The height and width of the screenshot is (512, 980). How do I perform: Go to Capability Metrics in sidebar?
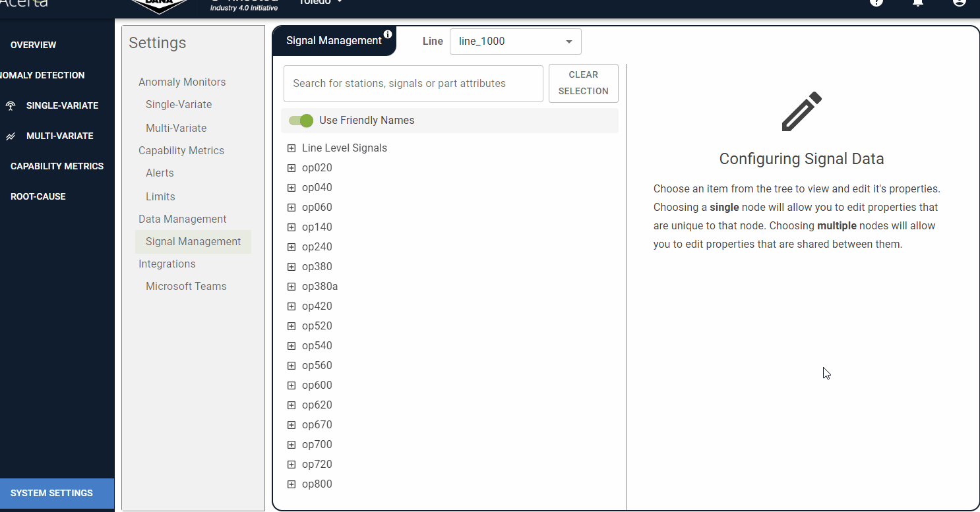[57, 166]
